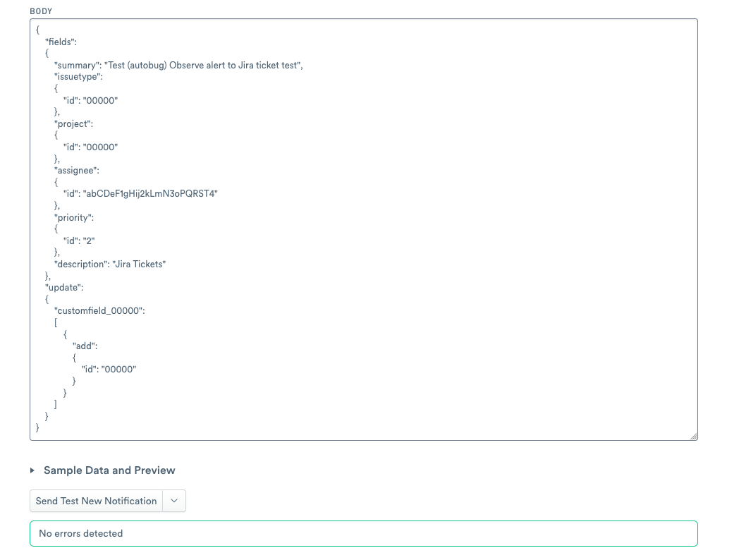Click the "project": key line
The image size is (746, 560).
tap(73, 123)
